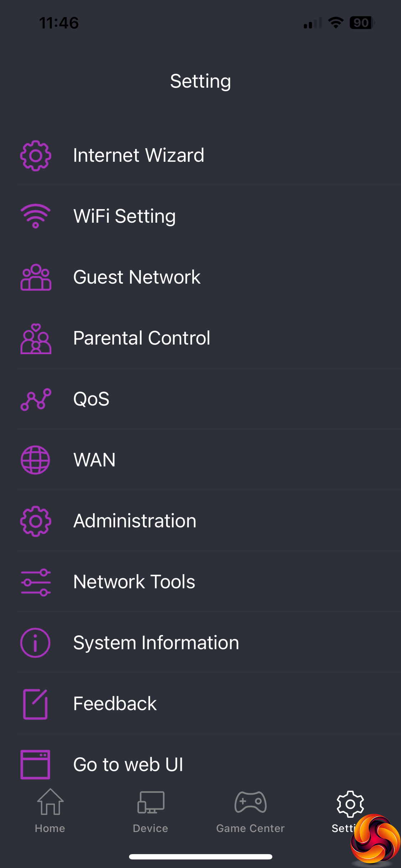The height and width of the screenshot is (868, 401).
Task: Tap the System Information info icon
Action: click(x=36, y=642)
